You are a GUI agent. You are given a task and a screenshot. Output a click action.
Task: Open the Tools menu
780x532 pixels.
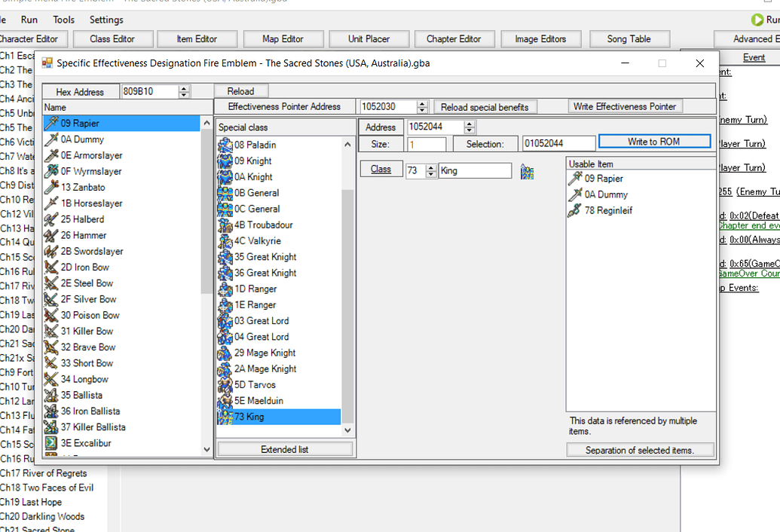click(63, 20)
